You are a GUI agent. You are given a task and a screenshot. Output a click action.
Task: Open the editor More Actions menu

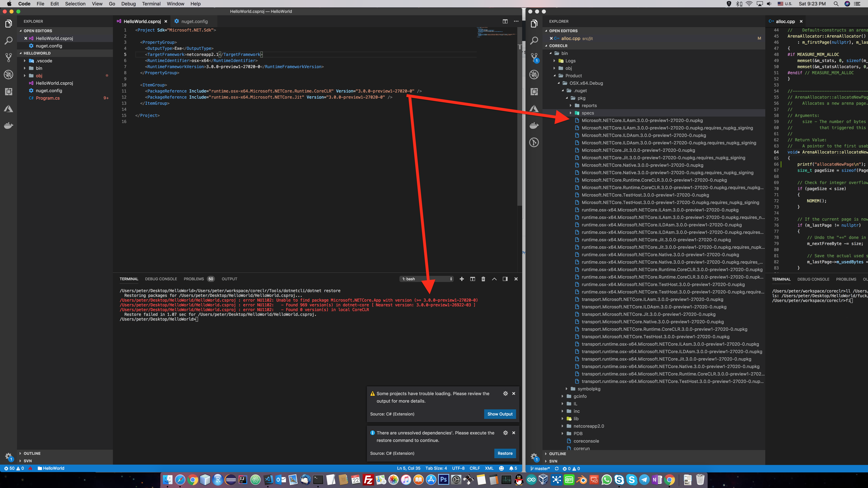coord(516,21)
